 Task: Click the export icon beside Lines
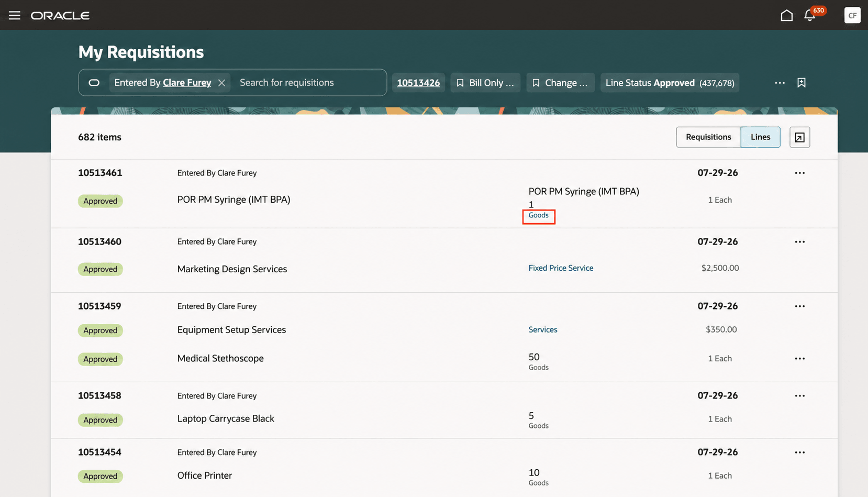[x=799, y=137]
